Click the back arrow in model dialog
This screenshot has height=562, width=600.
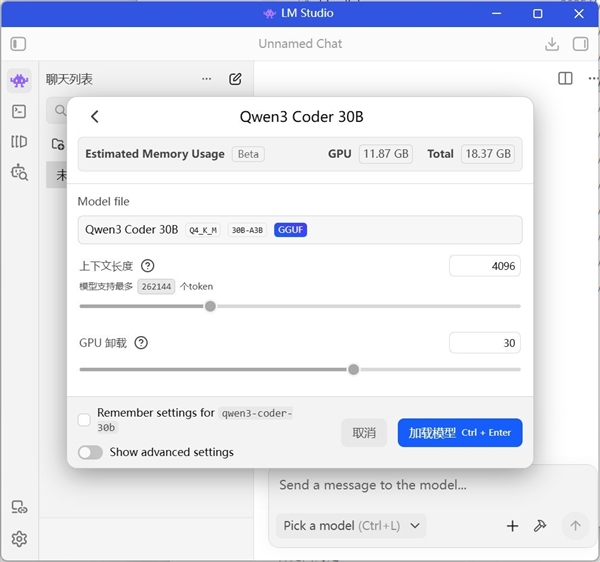point(95,117)
